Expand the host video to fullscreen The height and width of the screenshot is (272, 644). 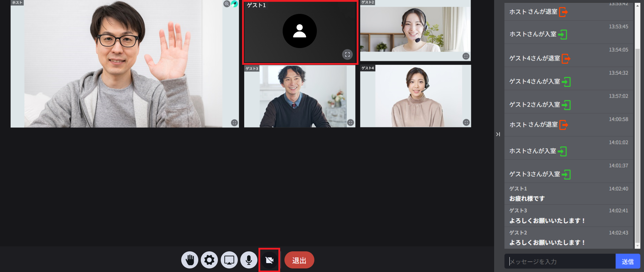[x=234, y=122]
